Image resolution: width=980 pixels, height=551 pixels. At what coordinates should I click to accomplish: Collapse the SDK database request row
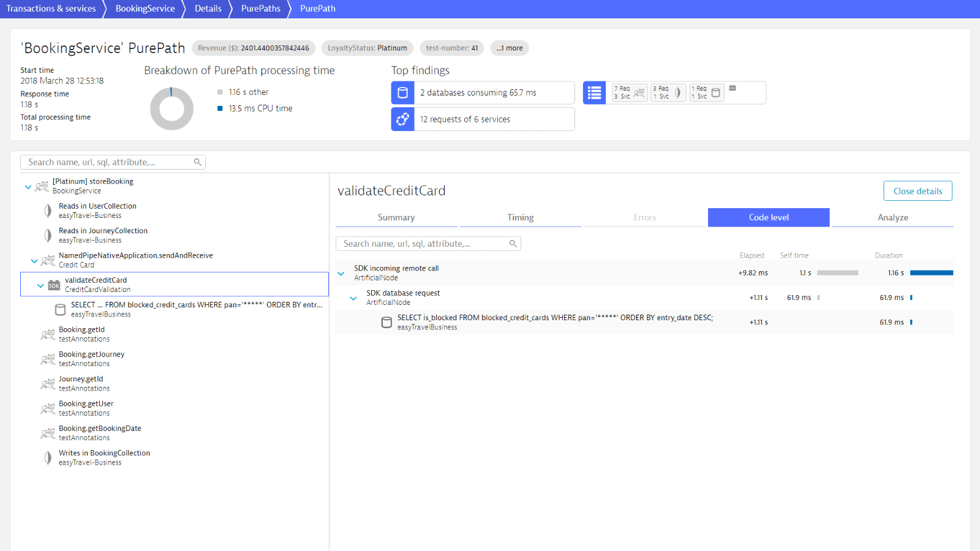coord(353,298)
